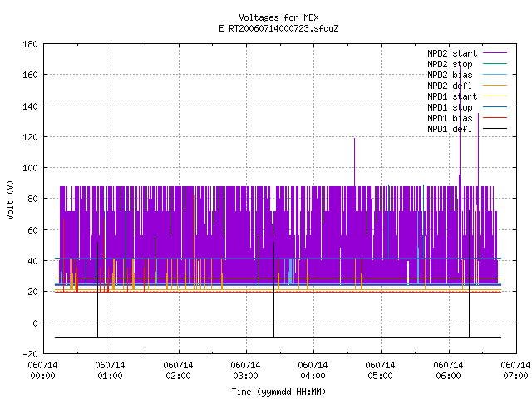
Task: Click the 'NPD1 defl' legend label
Action: point(450,130)
